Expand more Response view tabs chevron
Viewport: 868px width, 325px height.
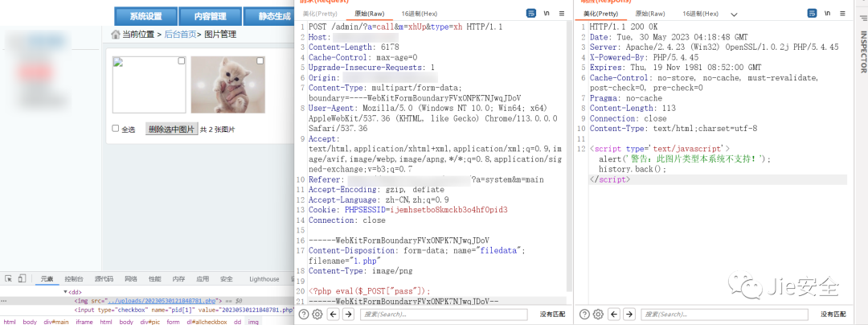pyautogui.click(x=734, y=14)
